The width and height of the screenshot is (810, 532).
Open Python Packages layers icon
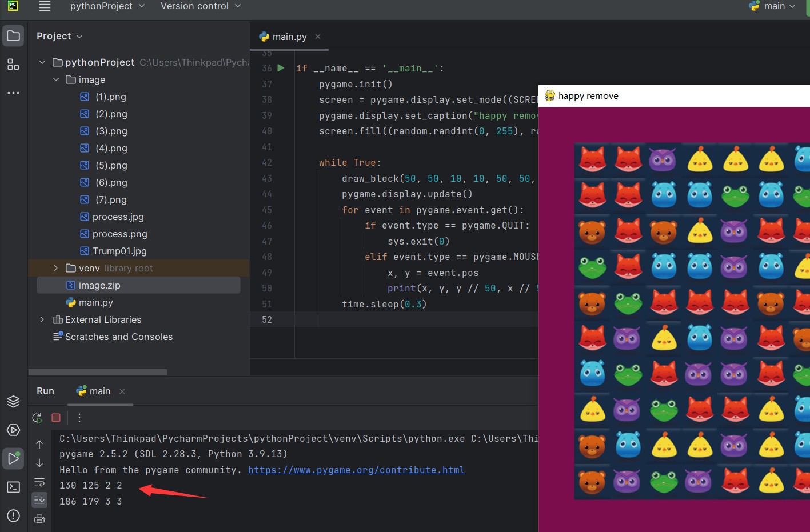13,401
